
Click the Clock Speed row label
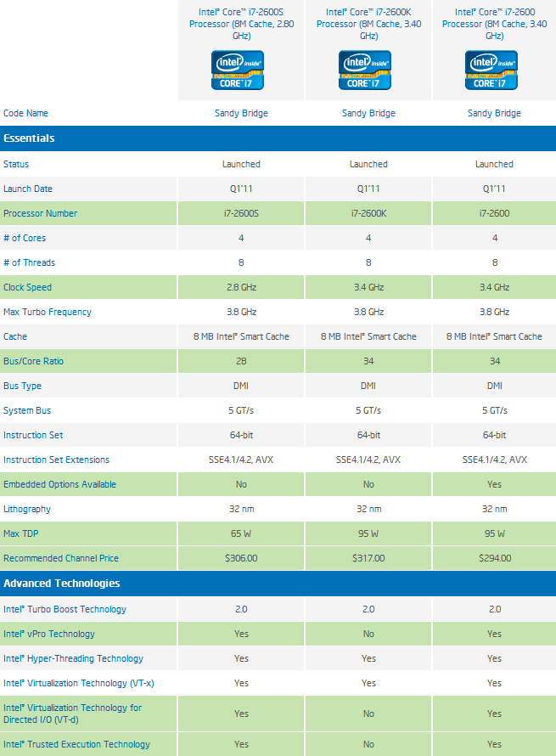(x=27, y=287)
